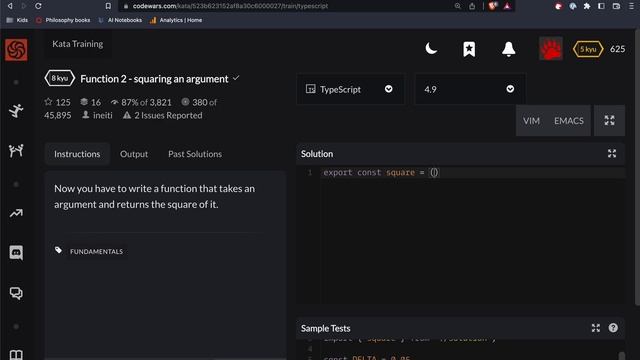Click the kata title Function 2
This screenshot has height=360, width=640.
click(x=154, y=79)
